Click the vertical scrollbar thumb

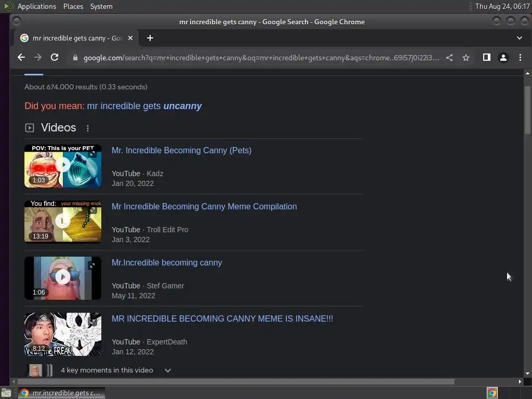(x=527, y=110)
